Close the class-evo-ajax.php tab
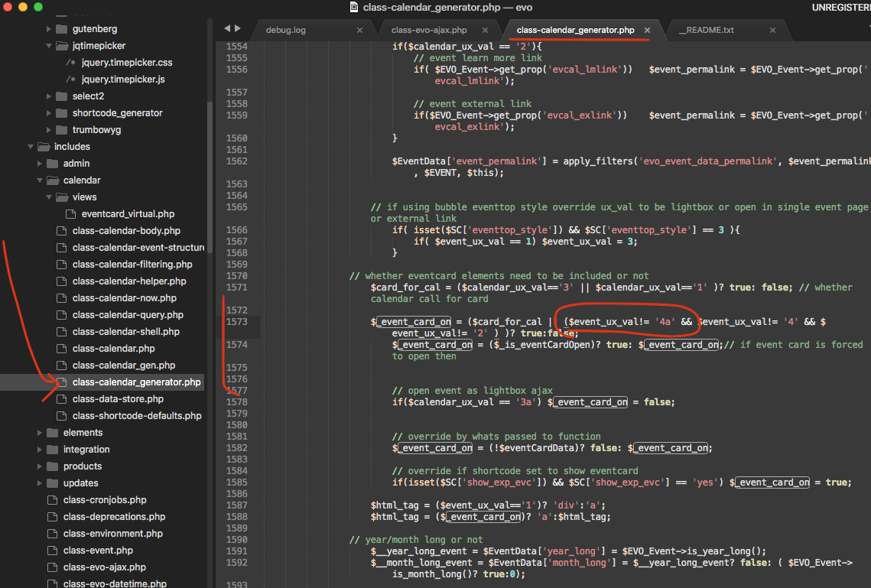This screenshot has width=871, height=588. 486,31
